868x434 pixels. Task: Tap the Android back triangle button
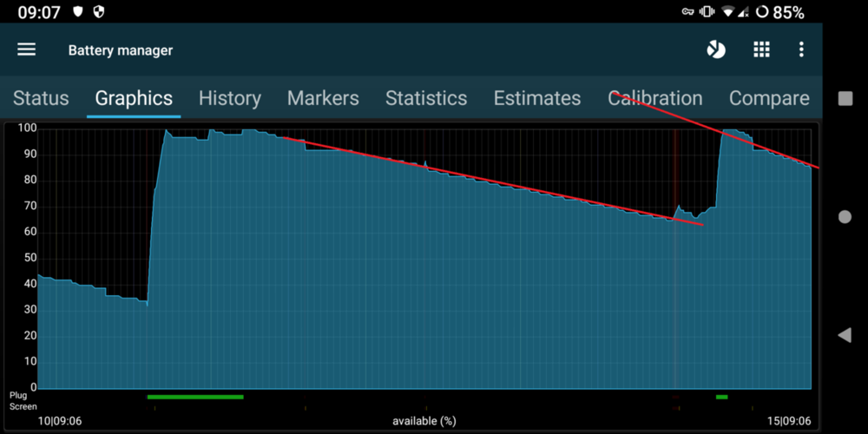point(845,335)
